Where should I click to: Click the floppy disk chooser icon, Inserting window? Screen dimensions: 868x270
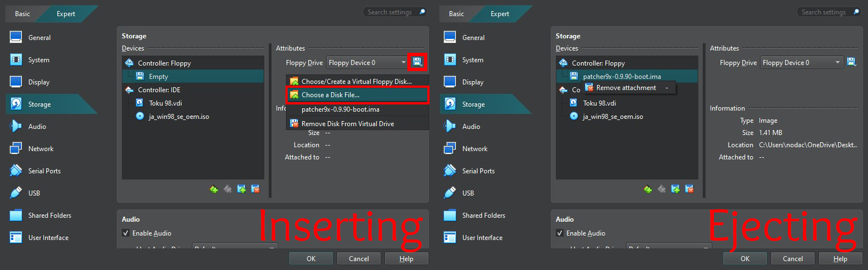pyautogui.click(x=417, y=62)
